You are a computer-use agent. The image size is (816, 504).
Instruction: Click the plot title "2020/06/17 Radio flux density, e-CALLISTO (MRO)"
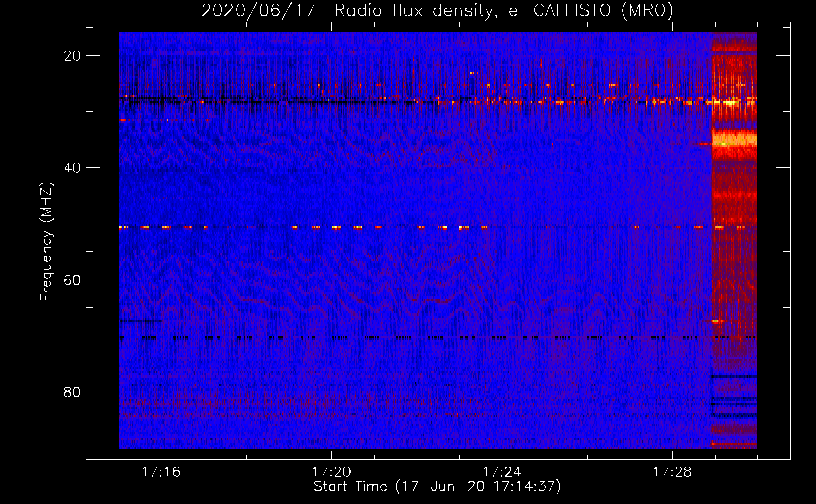437,10
